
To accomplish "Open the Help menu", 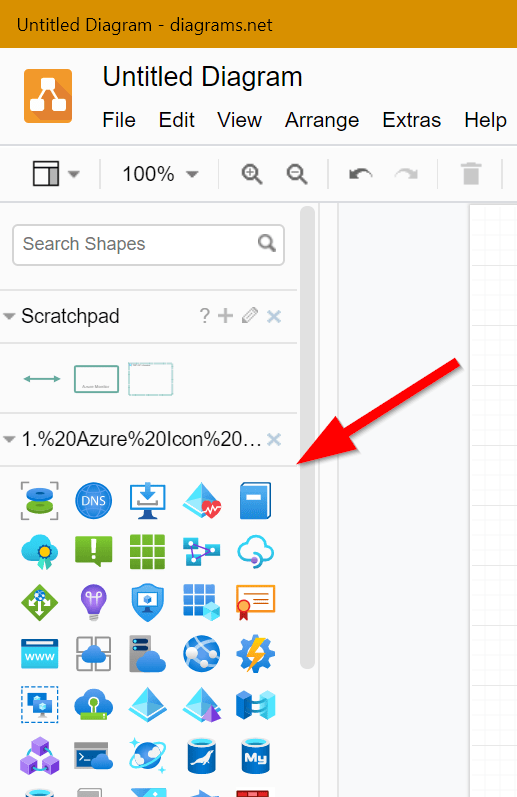I will 485,120.
